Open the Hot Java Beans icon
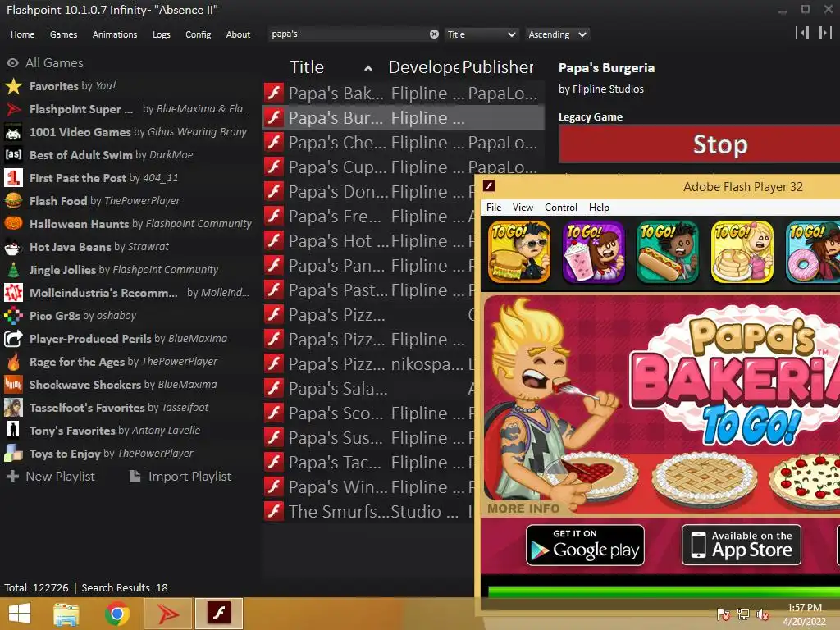Viewport: 840px width, 630px height. point(13,247)
